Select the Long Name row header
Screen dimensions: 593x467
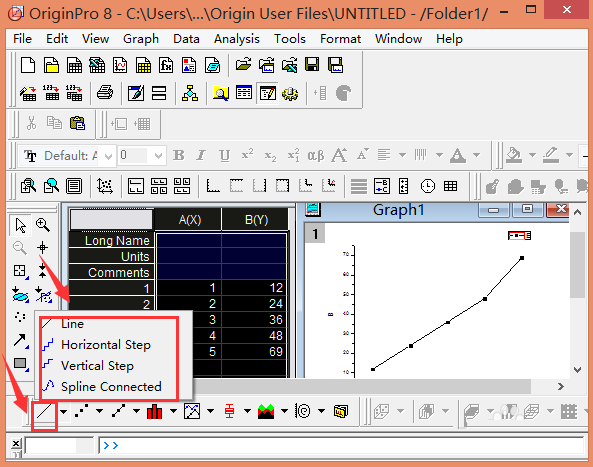coord(111,240)
